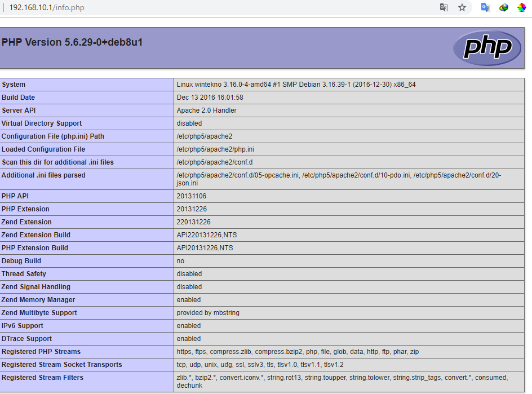Select the 'Additional .ini files parsed' label
The image size is (532, 394).
43,175
